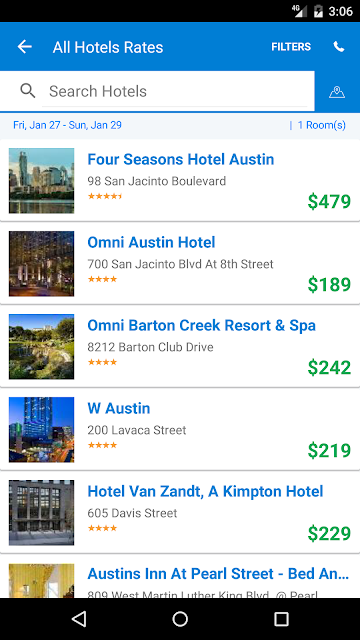Image resolution: width=360 pixels, height=640 pixels.
Task: Focus the Search Hotels field
Action: 175,91
